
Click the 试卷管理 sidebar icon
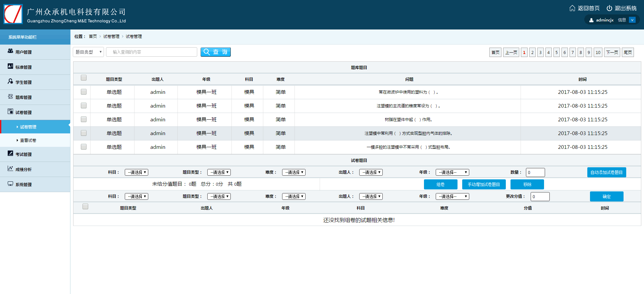tap(10, 112)
